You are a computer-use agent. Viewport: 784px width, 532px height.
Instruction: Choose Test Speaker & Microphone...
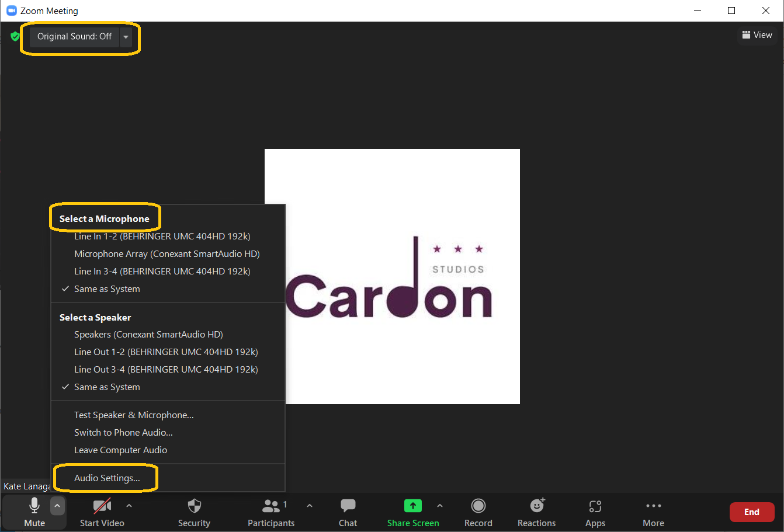134,415
